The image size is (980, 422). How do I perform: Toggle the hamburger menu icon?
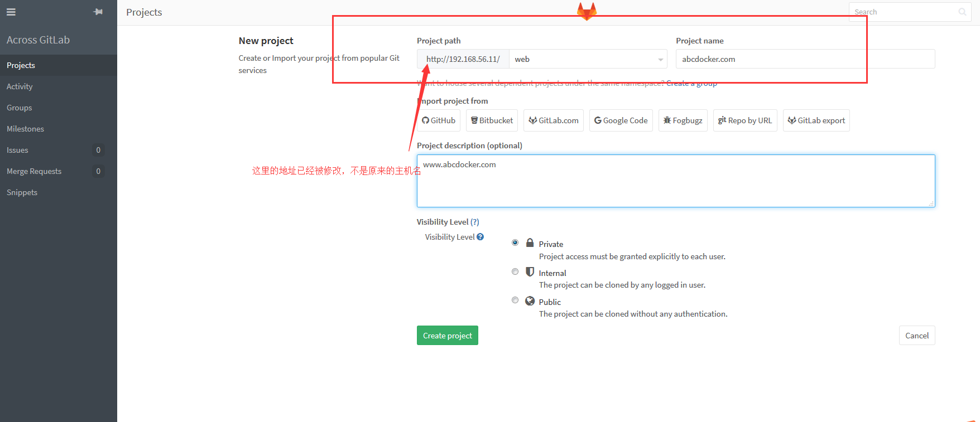click(x=11, y=12)
